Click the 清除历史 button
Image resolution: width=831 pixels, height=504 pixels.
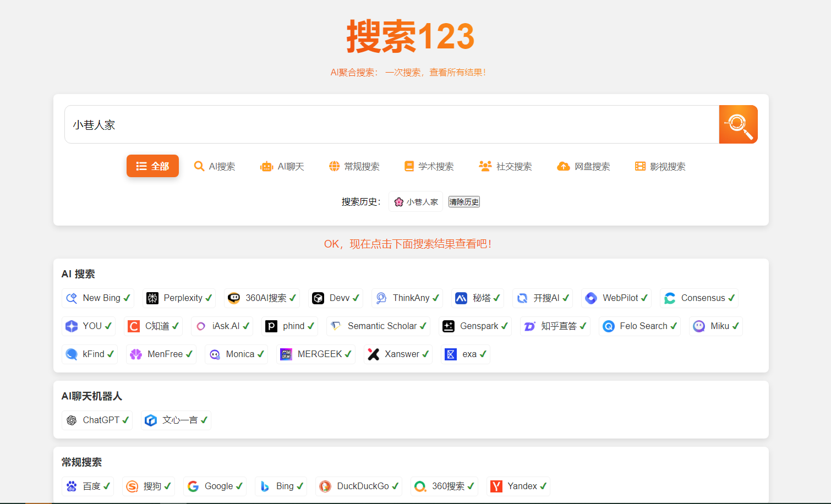464,202
